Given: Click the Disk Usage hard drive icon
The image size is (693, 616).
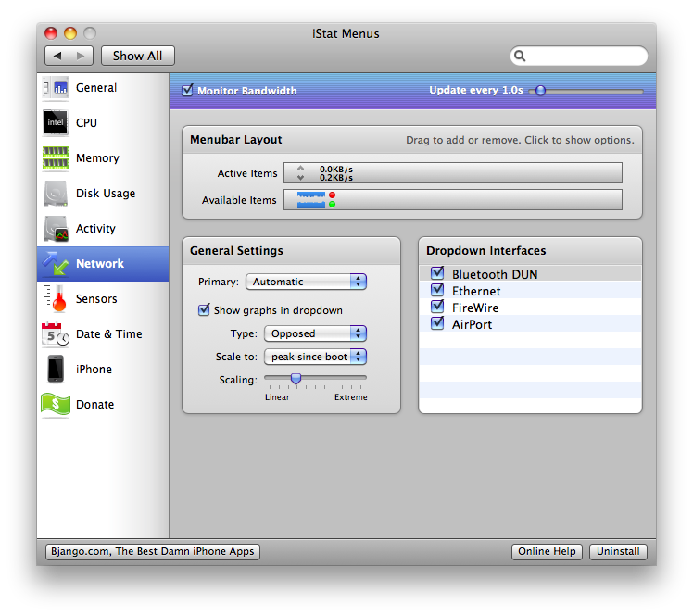Looking at the screenshot, I should (56, 193).
